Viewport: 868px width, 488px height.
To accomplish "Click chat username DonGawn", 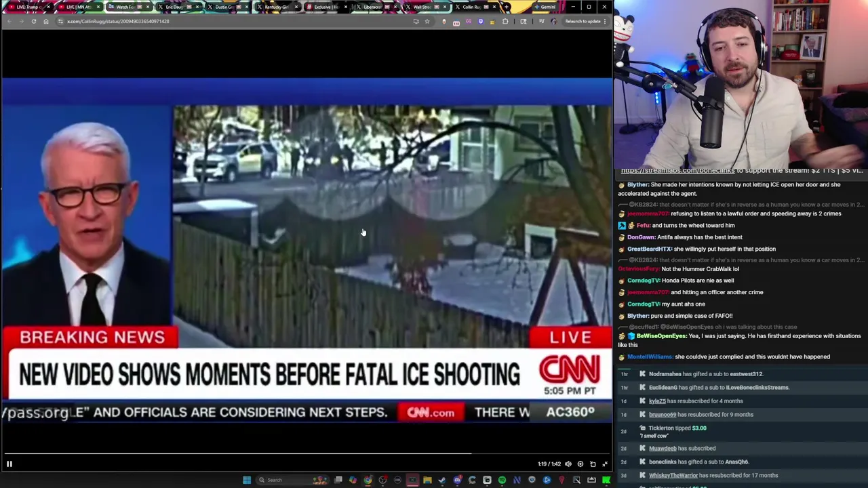I will [642, 237].
